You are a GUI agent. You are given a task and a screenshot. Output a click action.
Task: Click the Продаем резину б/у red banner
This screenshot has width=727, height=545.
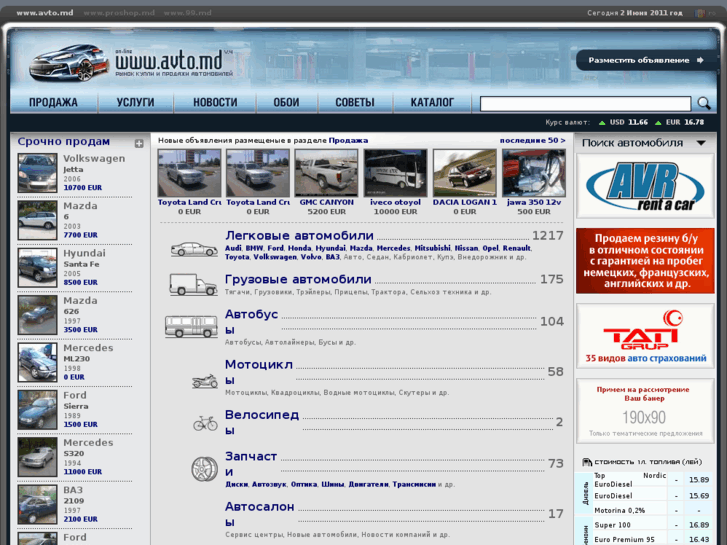(645, 261)
